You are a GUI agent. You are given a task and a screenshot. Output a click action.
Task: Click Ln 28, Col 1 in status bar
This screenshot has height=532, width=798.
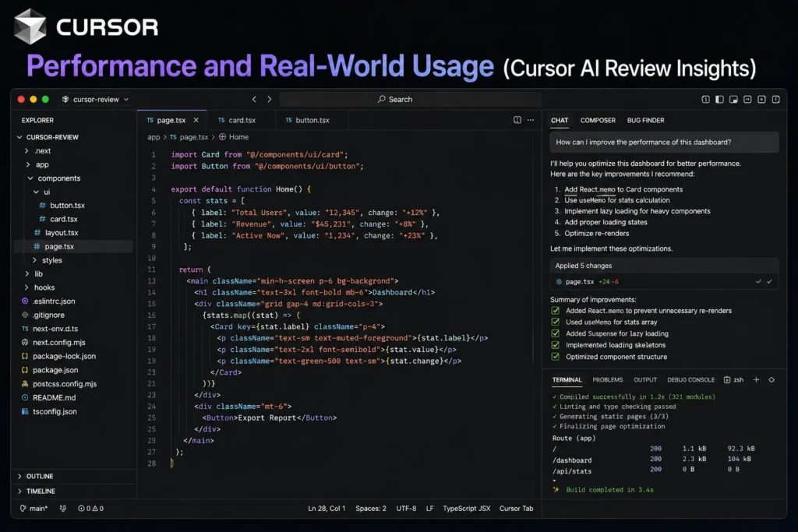coord(327,508)
